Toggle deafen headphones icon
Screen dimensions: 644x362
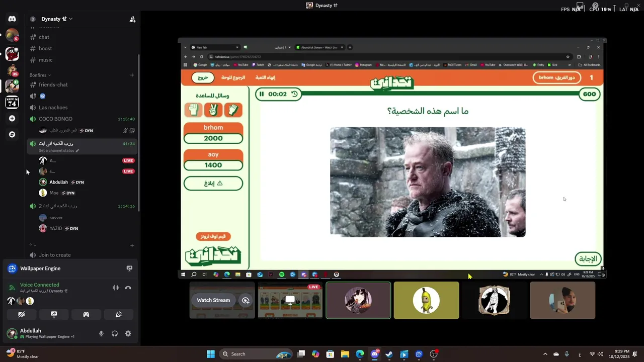[x=115, y=334]
